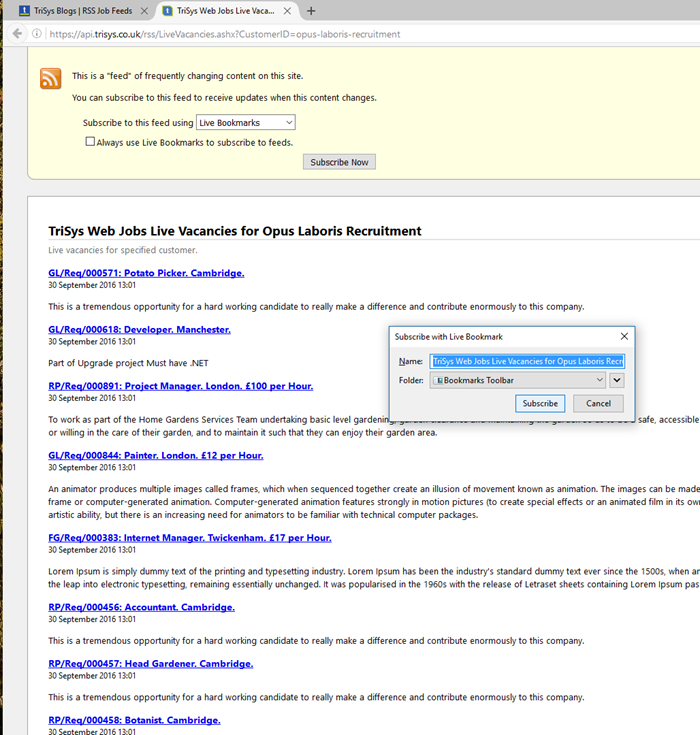This screenshot has width=700, height=735.
Task: Click the TriSys Blogs tab favicon
Action: point(24,11)
